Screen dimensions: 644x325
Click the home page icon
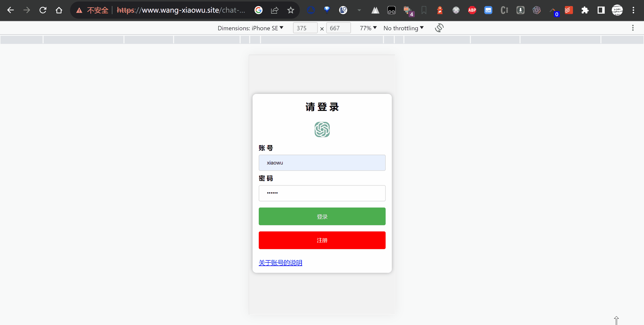(59, 10)
